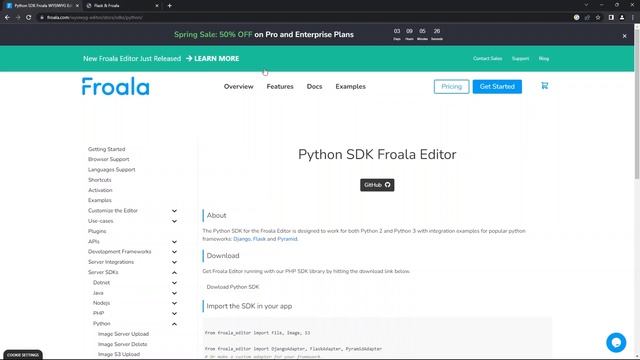Open the Examples menu

(351, 87)
